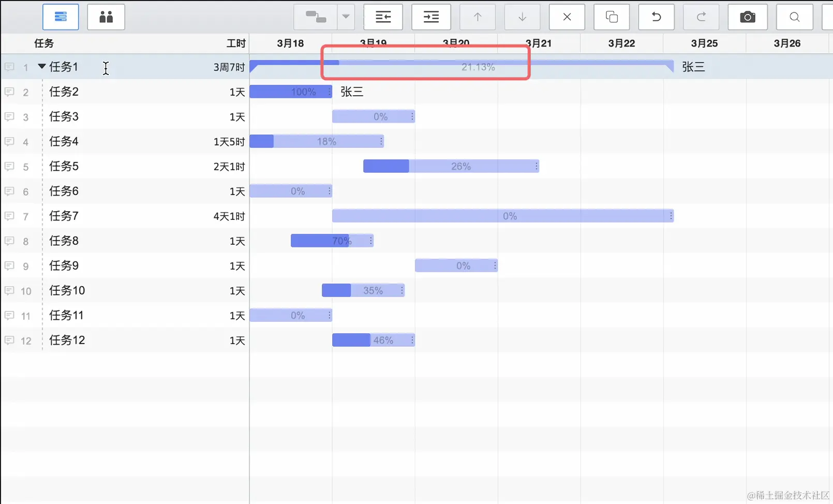The image size is (833, 504).
Task: Click the 1天5时 duration cell
Action: tap(229, 142)
